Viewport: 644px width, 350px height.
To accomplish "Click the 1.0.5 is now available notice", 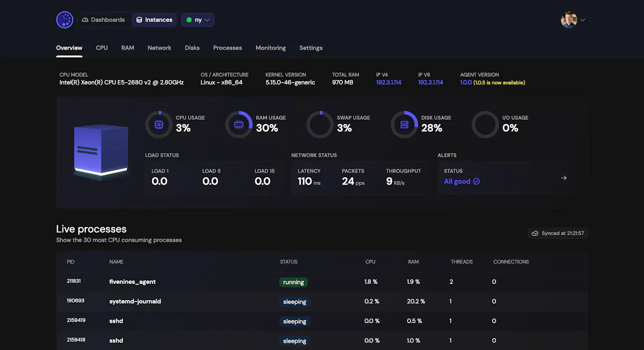I will 499,83.
